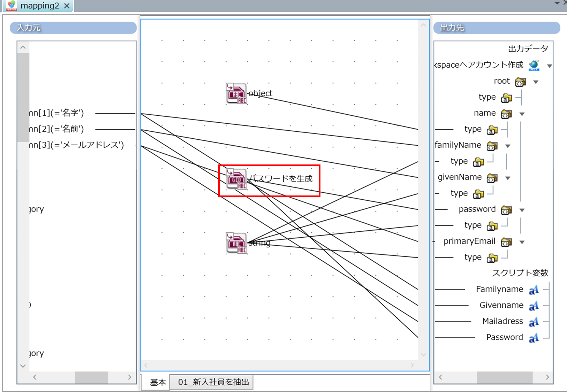Click the type attribute icon under primaryEmail

(492, 258)
